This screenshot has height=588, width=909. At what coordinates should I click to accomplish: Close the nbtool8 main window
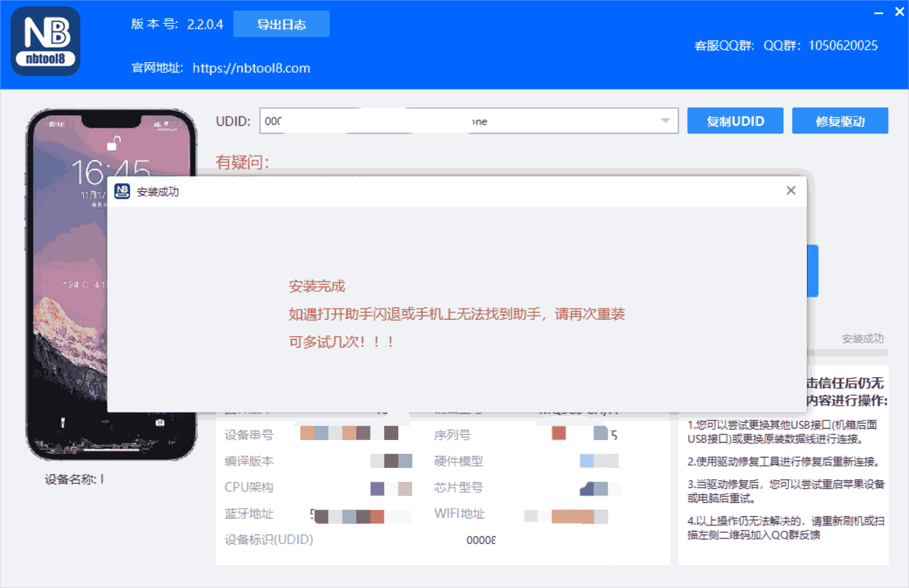(x=899, y=12)
